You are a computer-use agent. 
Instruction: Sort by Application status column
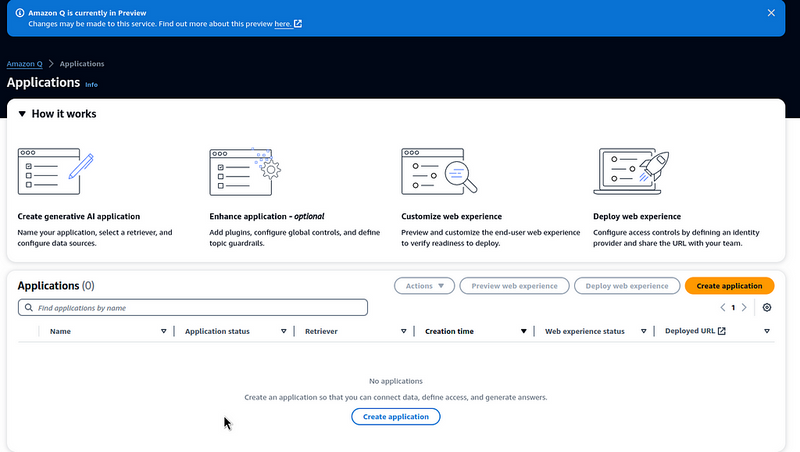(283, 331)
